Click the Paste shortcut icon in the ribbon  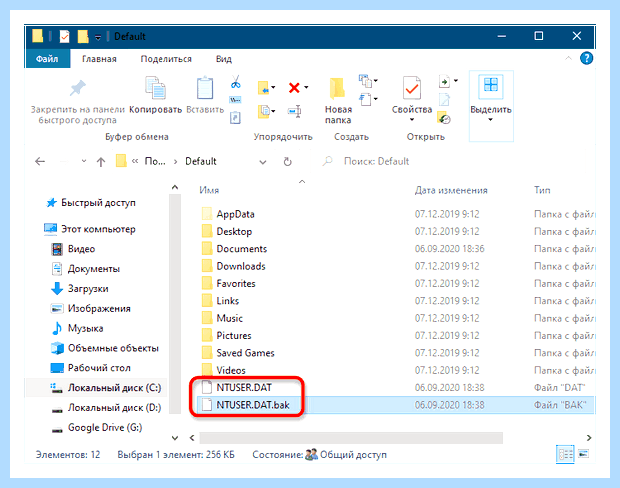[x=235, y=117]
